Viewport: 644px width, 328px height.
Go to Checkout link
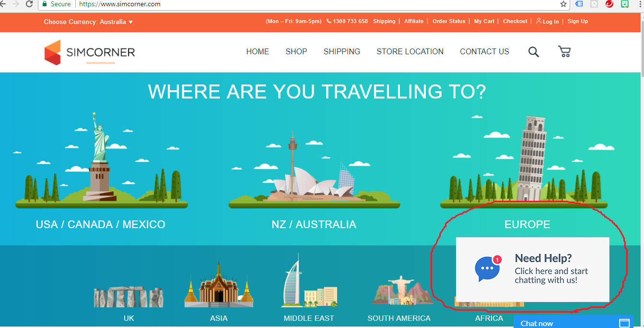515,21
